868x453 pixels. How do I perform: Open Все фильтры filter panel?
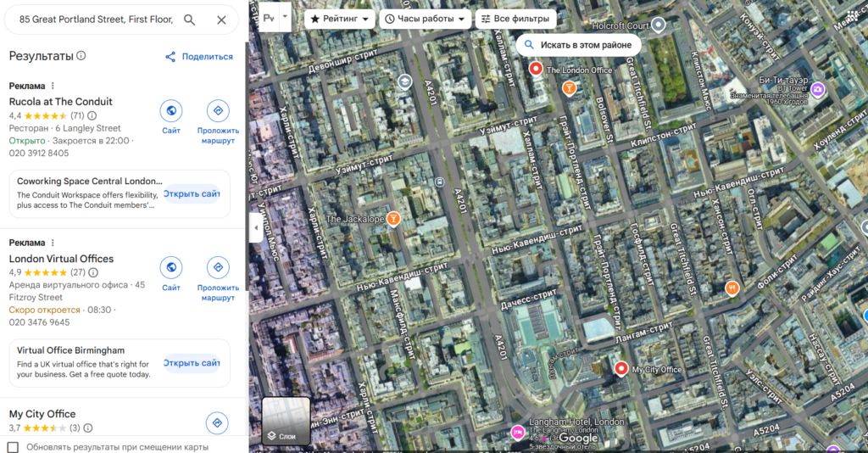[514, 19]
